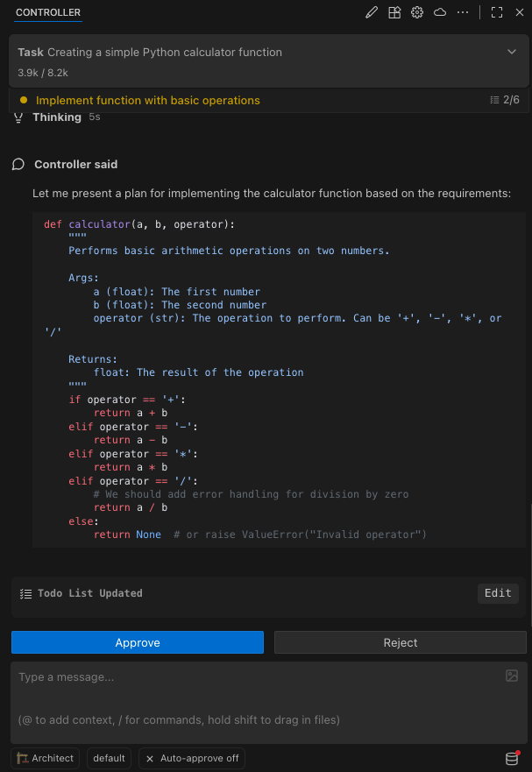Expand the Thinking section
This screenshot has height=772, width=532.
pos(57,117)
